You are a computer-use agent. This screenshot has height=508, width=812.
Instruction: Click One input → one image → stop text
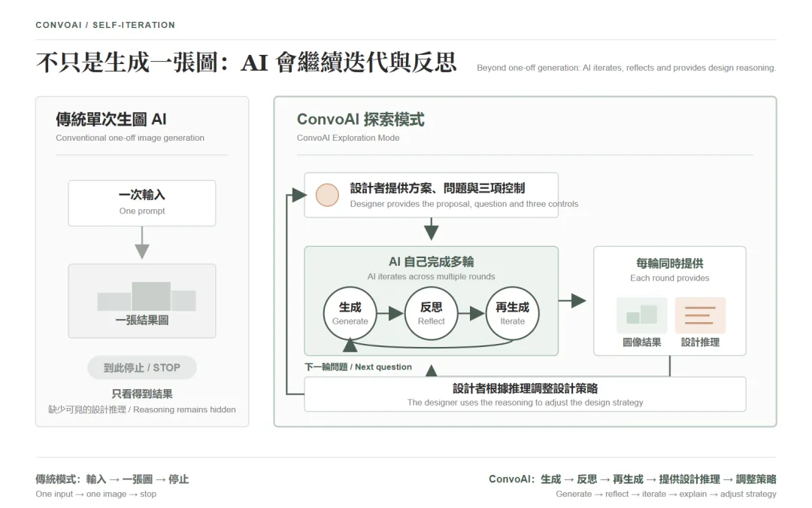pos(95,494)
